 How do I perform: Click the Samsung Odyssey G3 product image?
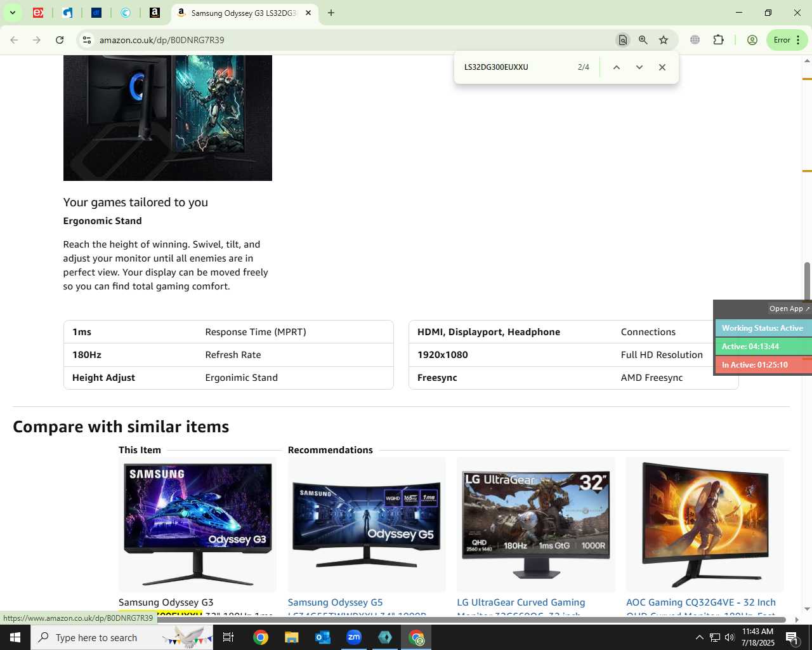(197, 524)
